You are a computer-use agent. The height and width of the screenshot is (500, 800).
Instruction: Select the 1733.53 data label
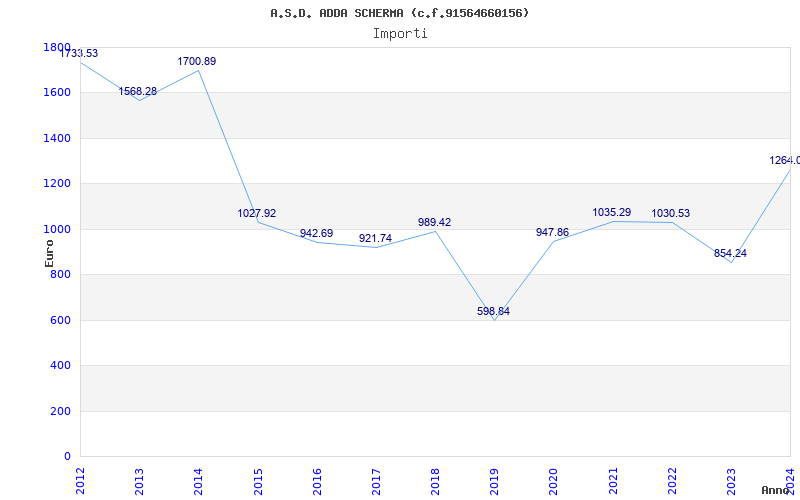79,53
